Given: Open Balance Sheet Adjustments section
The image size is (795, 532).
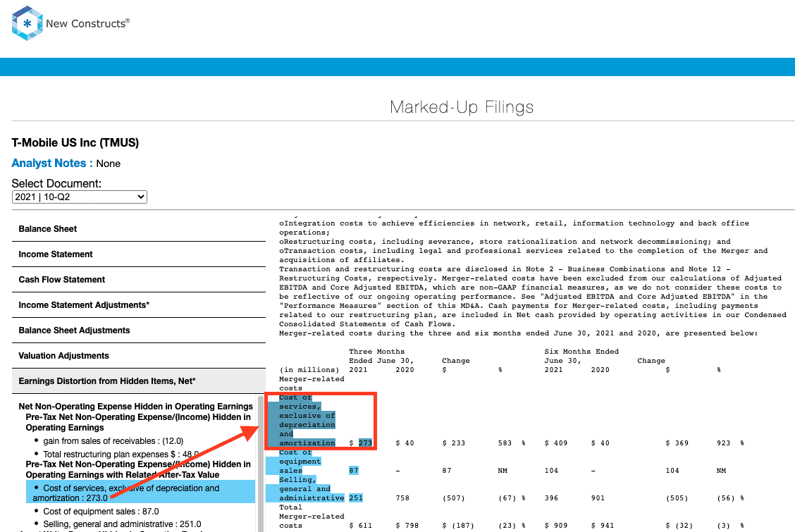Looking at the screenshot, I should click(138, 330).
